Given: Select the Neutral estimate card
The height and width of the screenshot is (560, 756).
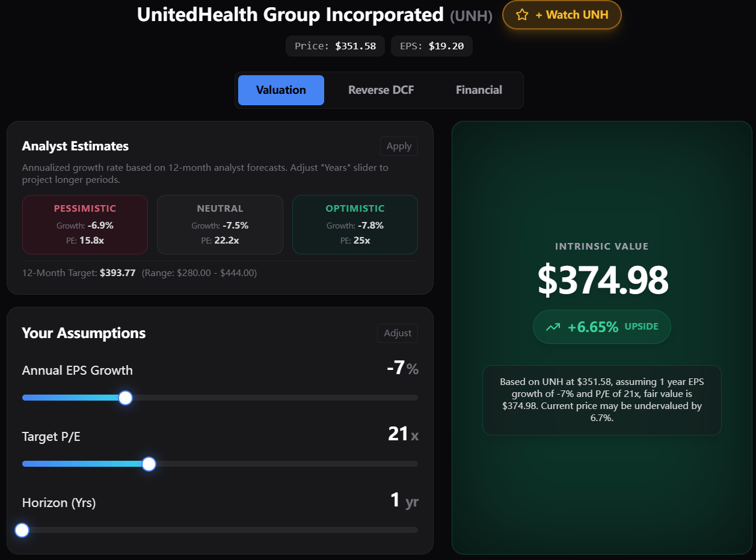Looking at the screenshot, I should pyautogui.click(x=220, y=224).
